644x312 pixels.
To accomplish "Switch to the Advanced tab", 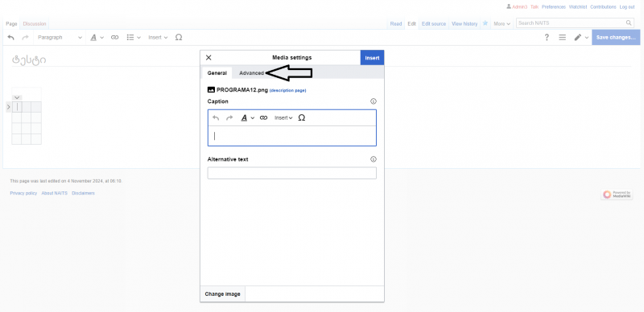I will (x=251, y=73).
